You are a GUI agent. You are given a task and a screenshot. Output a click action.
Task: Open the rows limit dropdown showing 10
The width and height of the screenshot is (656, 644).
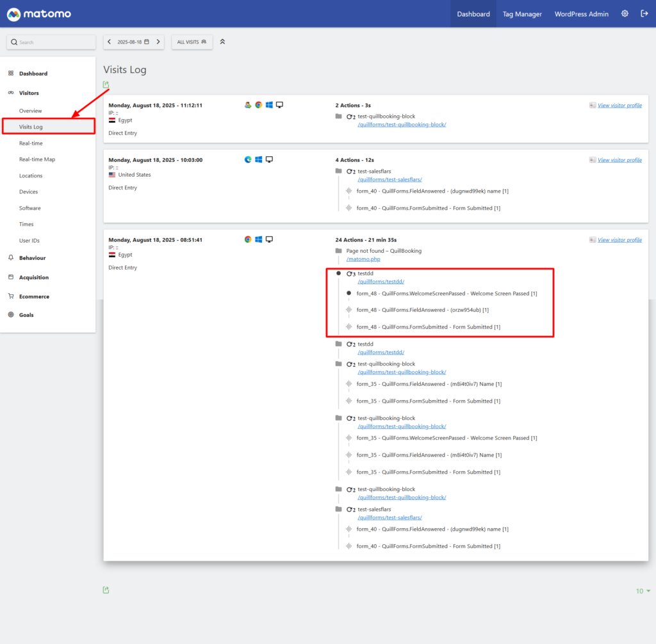click(x=643, y=591)
